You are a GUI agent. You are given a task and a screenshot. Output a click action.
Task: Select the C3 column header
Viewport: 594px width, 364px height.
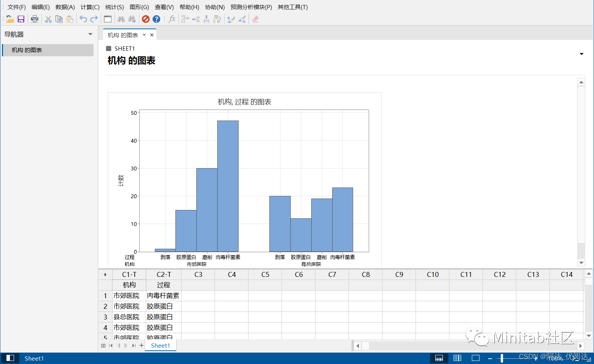click(x=198, y=274)
